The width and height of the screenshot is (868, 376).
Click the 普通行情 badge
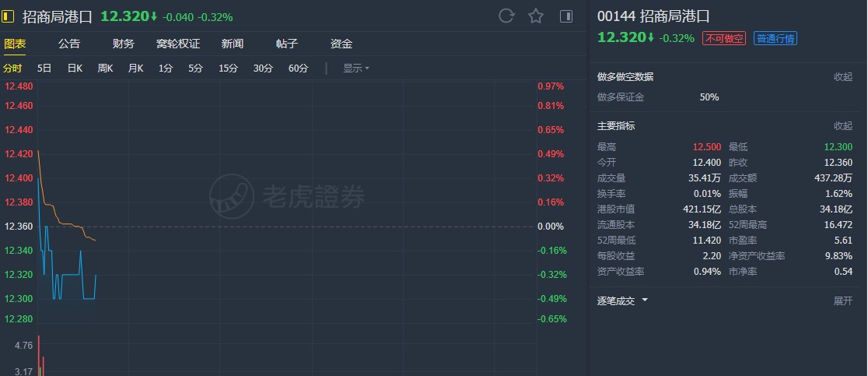coord(775,38)
